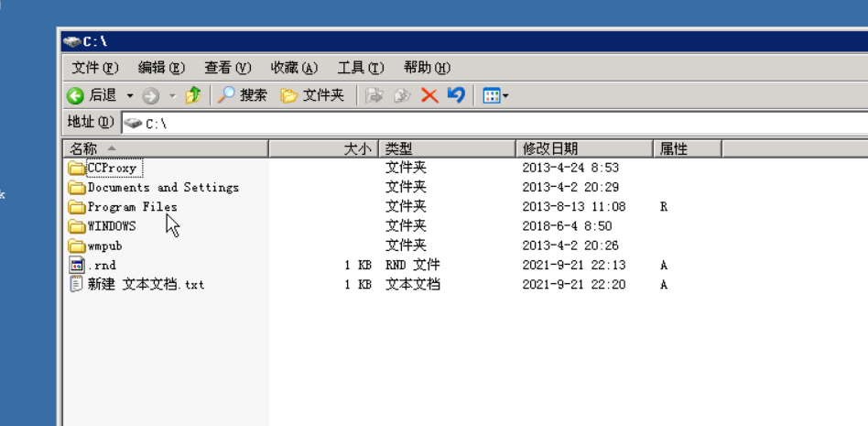The height and width of the screenshot is (426, 868).
Task: Open the 帮助(H) menu
Action: point(427,68)
